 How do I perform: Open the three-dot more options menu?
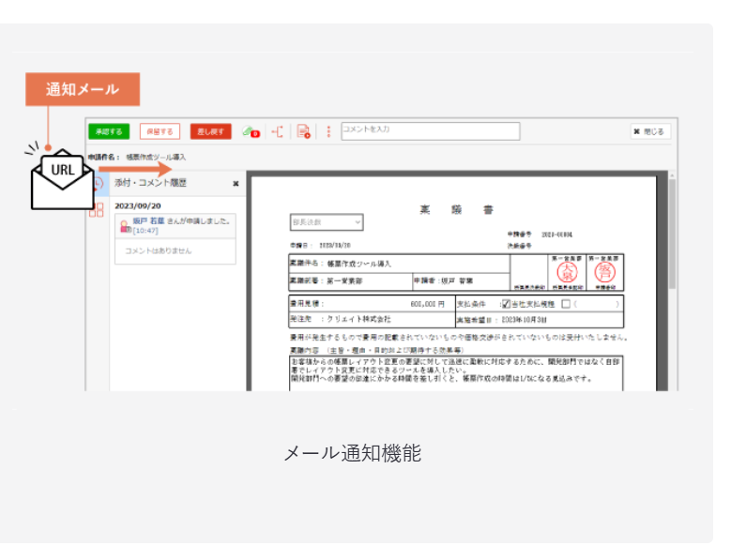tap(328, 132)
